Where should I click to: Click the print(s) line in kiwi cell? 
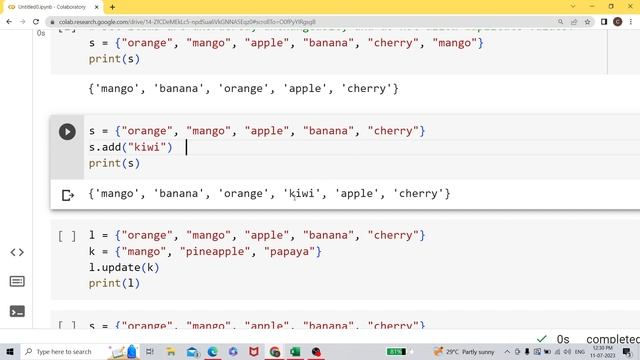(x=114, y=163)
